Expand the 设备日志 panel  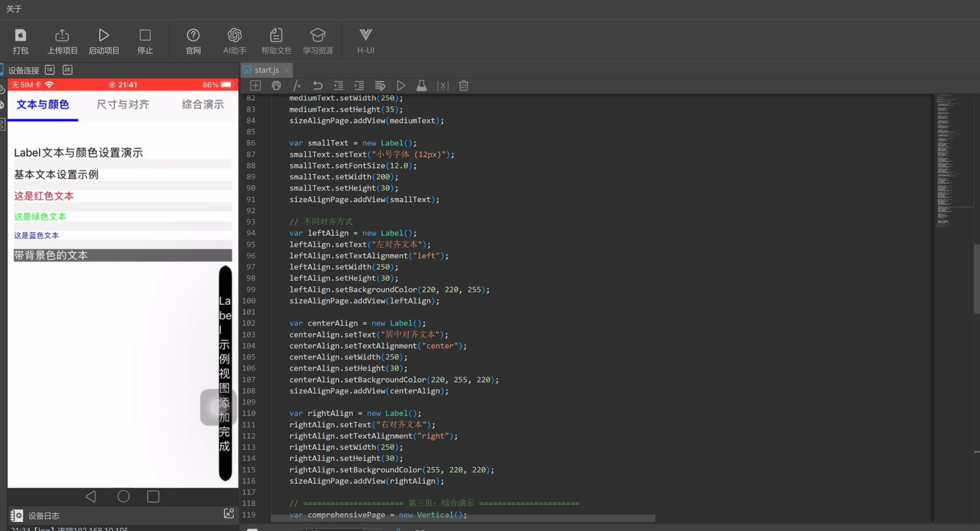point(229,513)
